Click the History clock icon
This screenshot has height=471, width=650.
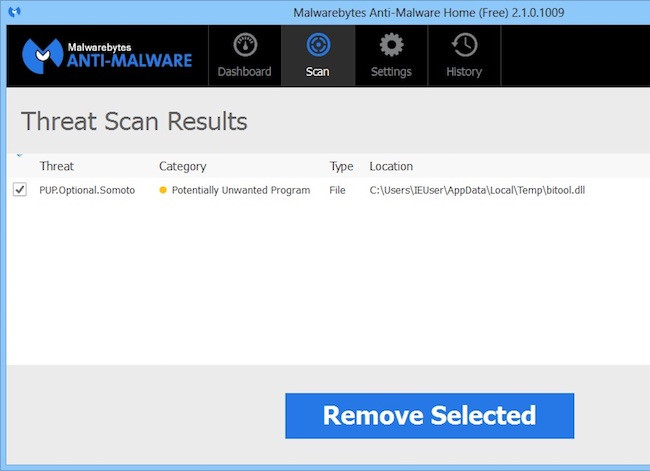click(x=464, y=46)
